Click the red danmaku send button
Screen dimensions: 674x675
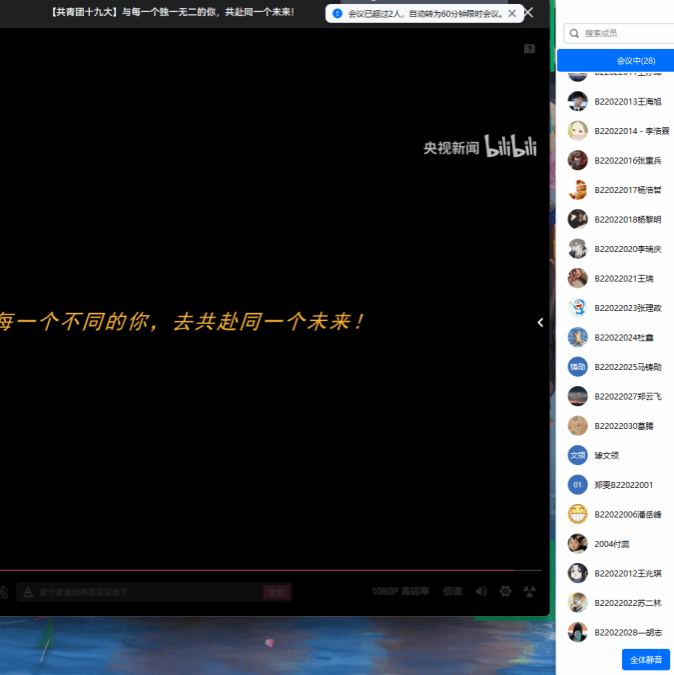(x=276, y=593)
